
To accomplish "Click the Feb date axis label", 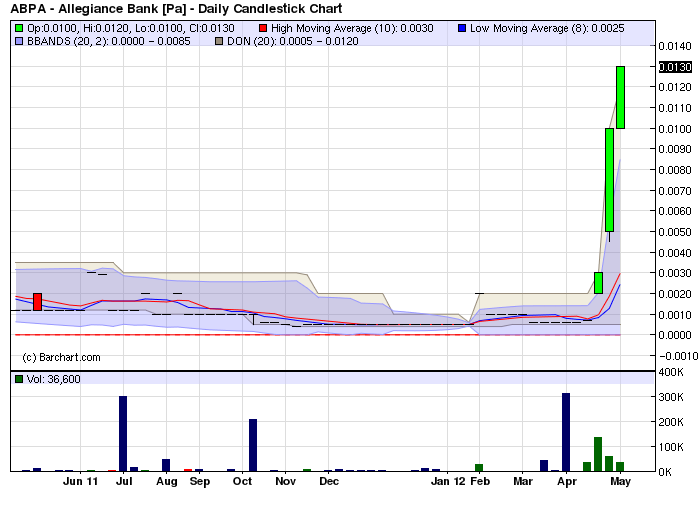I will tap(480, 481).
